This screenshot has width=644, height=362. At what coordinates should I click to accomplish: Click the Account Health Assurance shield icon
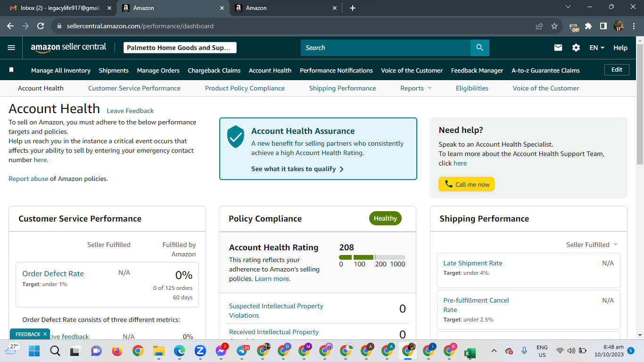point(236,137)
